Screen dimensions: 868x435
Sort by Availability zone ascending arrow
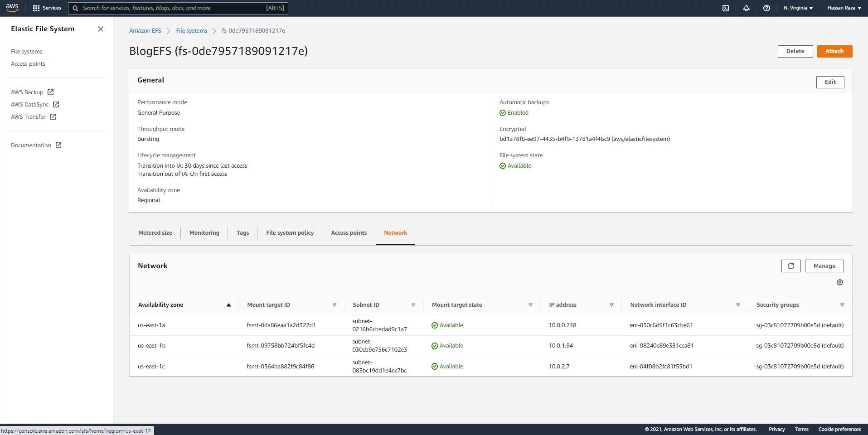(228, 305)
